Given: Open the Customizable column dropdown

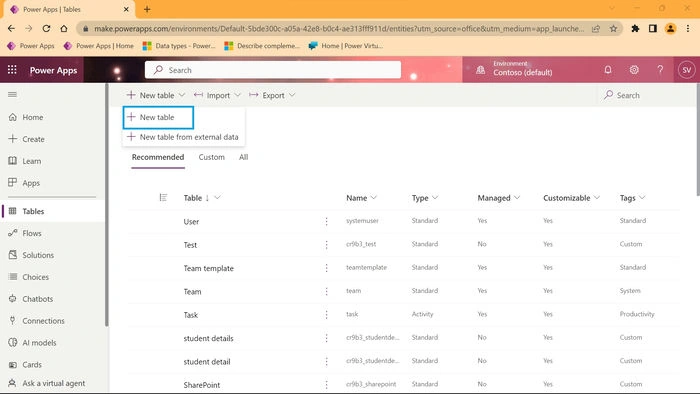Looking at the screenshot, I should click(597, 198).
